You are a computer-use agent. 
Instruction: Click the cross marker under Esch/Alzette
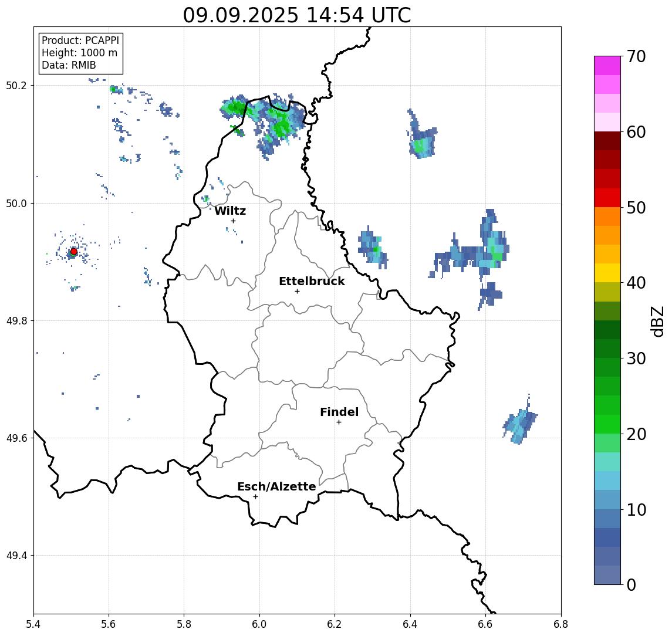pos(255,497)
